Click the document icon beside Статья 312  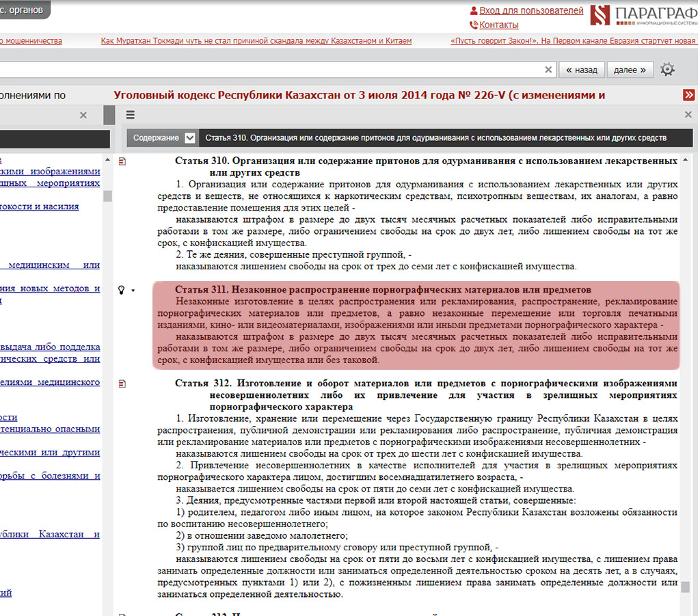[123, 384]
